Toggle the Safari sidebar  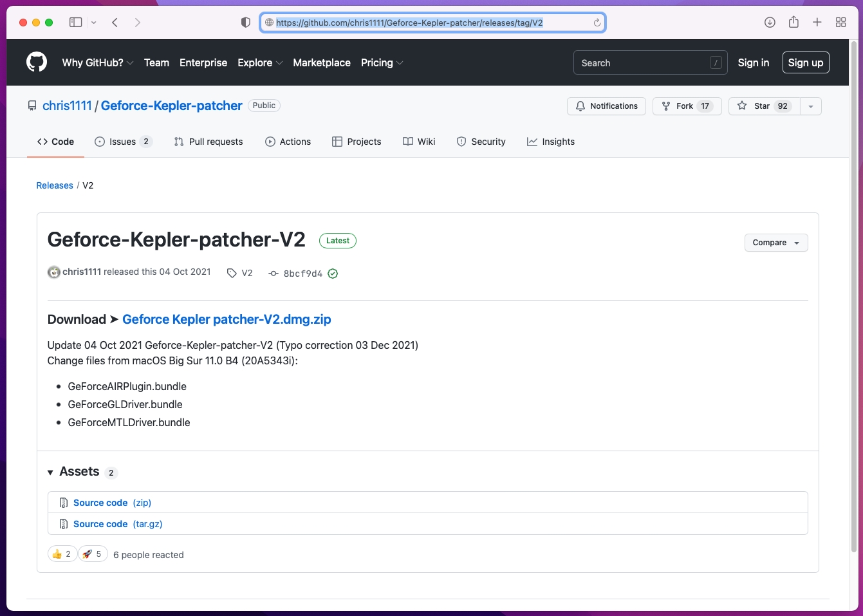tap(76, 23)
